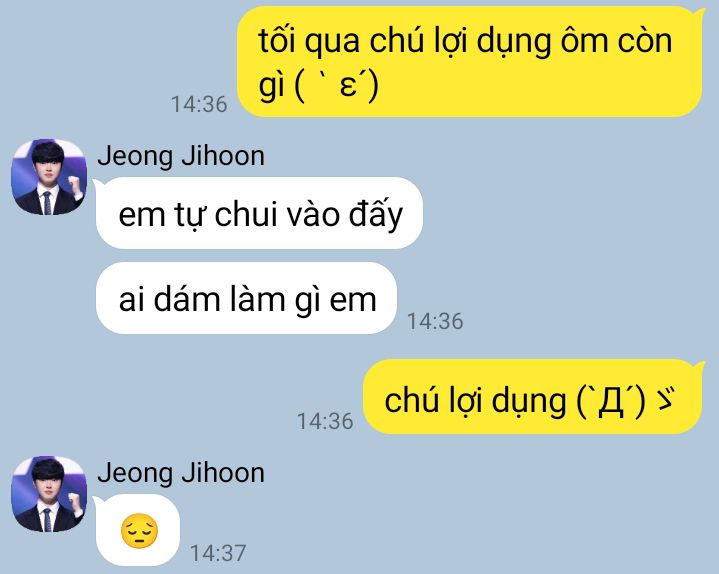Select the yellow message 'tối qua chú lợi dụng ôm còn gì'
This screenshot has height=574, width=719.
tap(470, 61)
